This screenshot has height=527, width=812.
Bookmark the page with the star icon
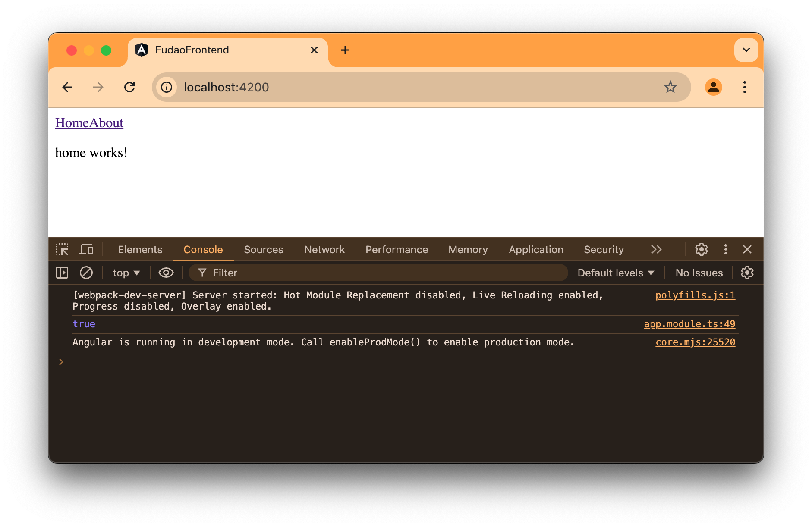(x=670, y=87)
